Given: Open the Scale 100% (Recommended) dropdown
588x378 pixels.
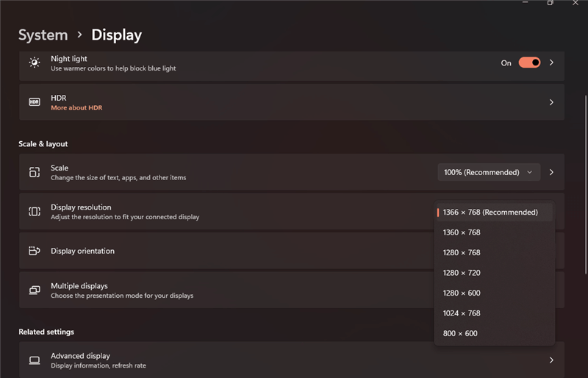Looking at the screenshot, I should pos(488,172).
